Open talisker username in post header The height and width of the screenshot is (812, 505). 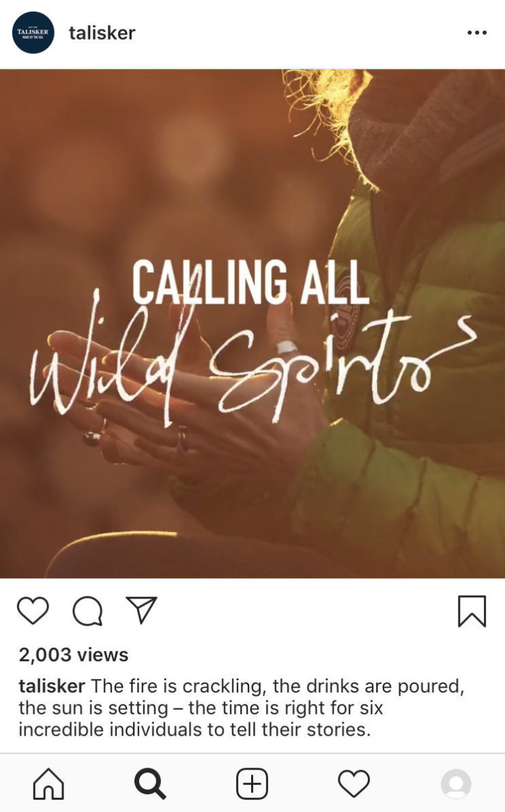[102, 33]
